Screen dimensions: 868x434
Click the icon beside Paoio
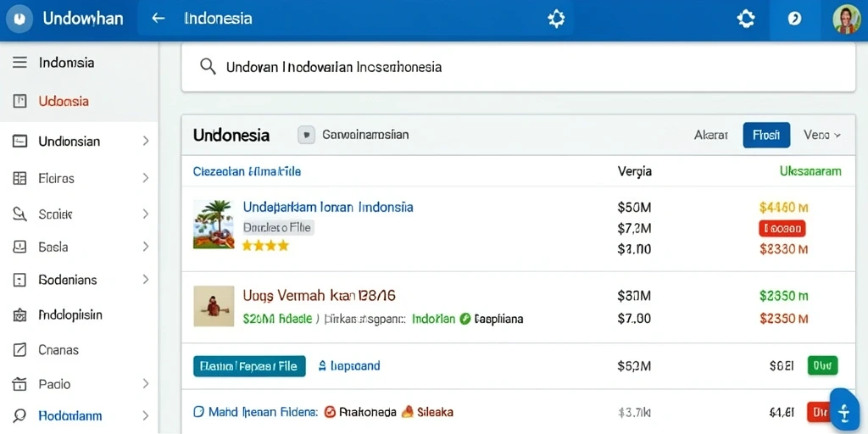[20, 384]
